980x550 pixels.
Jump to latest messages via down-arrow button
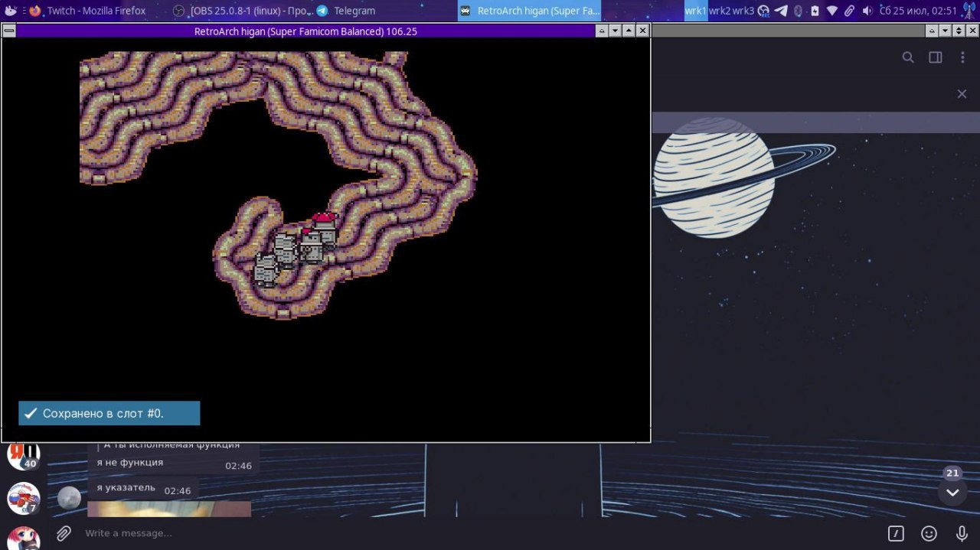(x=952, y=492)
